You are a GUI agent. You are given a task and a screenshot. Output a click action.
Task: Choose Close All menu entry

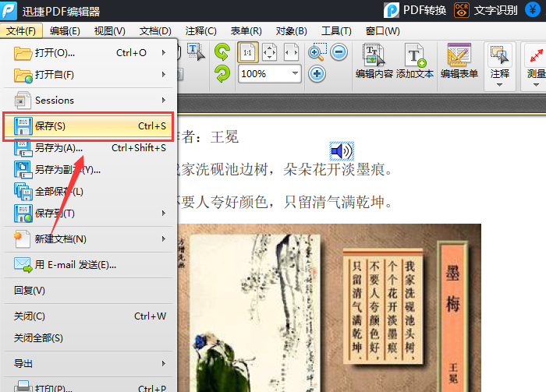coord(88,337)
